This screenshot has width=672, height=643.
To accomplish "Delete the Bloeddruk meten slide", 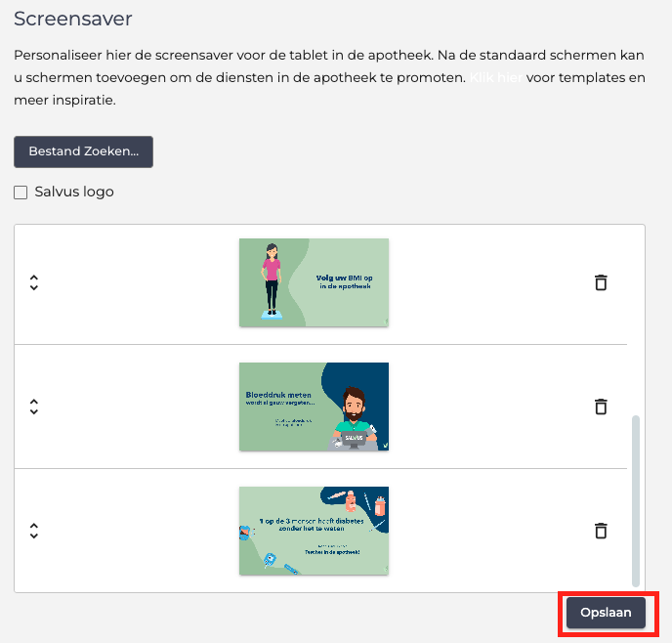I will [601, 407].
